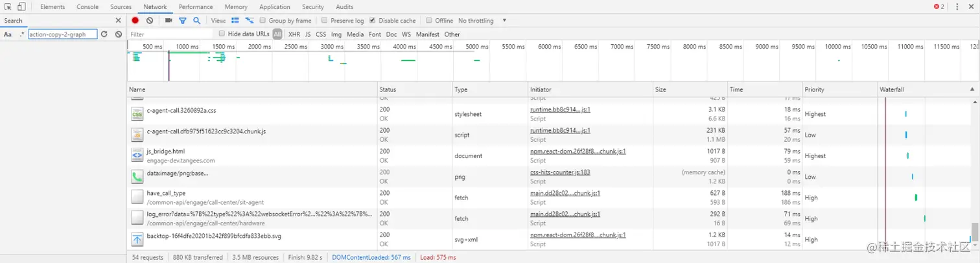The width and height of the screenshot is (980, 263).
Task: Open the Audits tab
Action: coord(345,7)
